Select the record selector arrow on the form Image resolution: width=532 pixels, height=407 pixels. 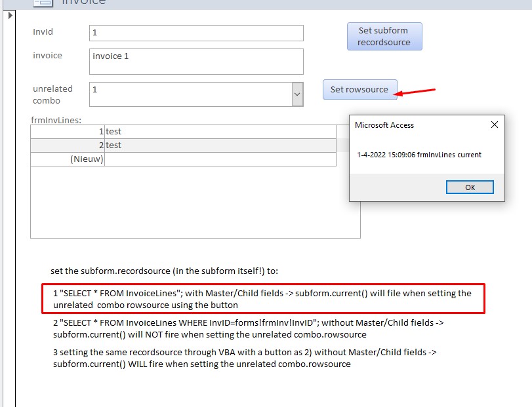coord(10,15)
